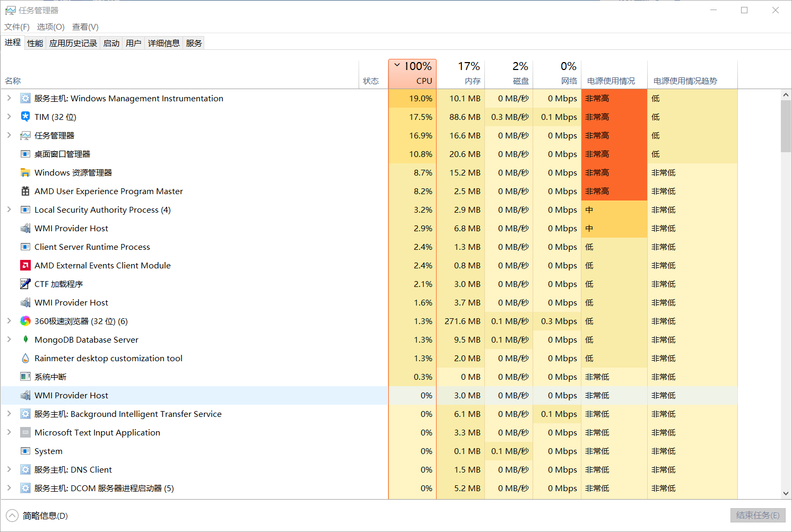This screenshot has height=532, width=792.
Task: Sort by the 磁盘 column header
Action: coord(509,74)
